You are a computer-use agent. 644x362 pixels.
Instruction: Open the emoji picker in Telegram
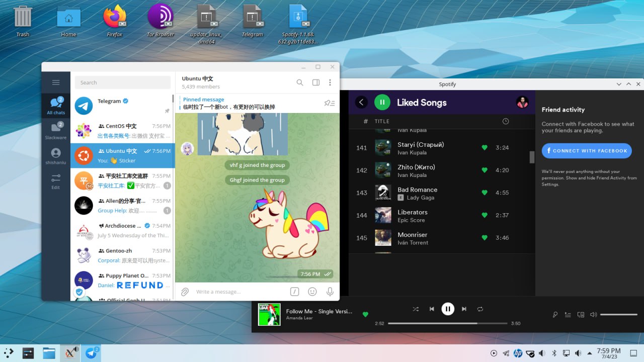pos(312,292)
